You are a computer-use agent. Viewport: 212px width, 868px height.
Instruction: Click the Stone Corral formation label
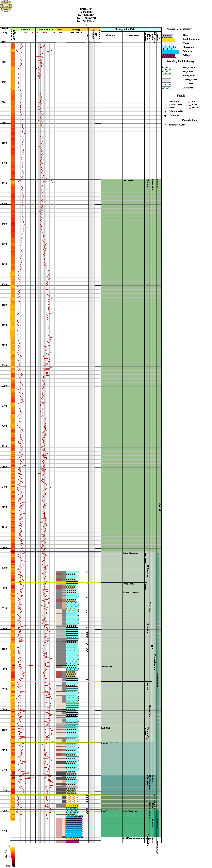(128, 181)
